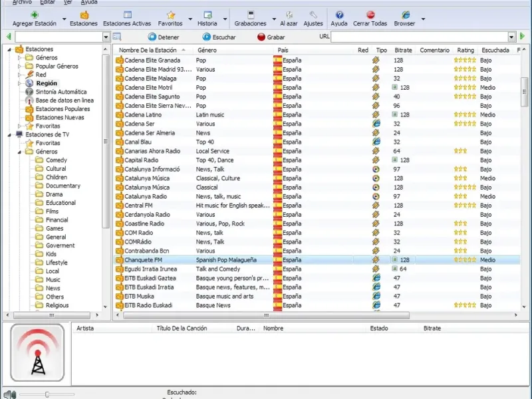Open the Archivo menu
The height and width of the screenshot is (399, 532).
pyautogui.click(x=21, y=3)
